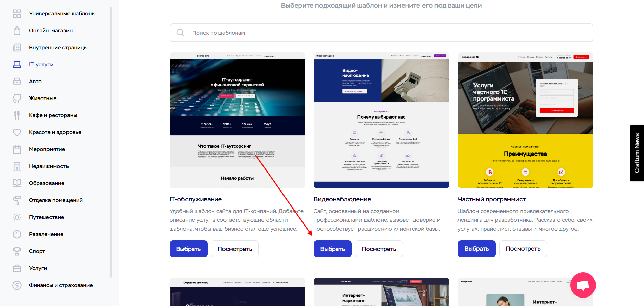This screenshot has height=306, width=644.
Task: Open Онлайн-магазин category
Action: (x=51, y=31)
